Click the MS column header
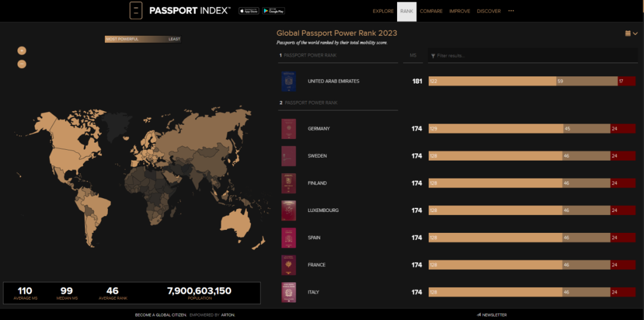The width and height of the screenshot is (644, 320). click(x=413, y=55)
